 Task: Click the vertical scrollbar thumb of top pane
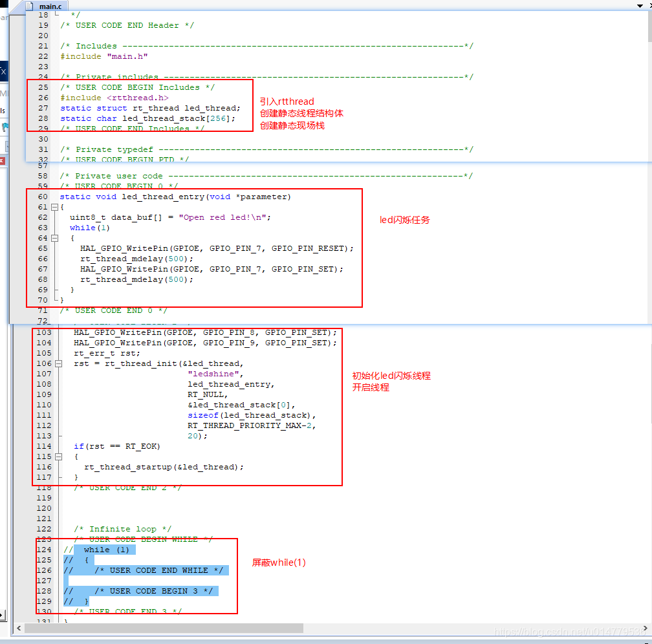tap(649, 27)
